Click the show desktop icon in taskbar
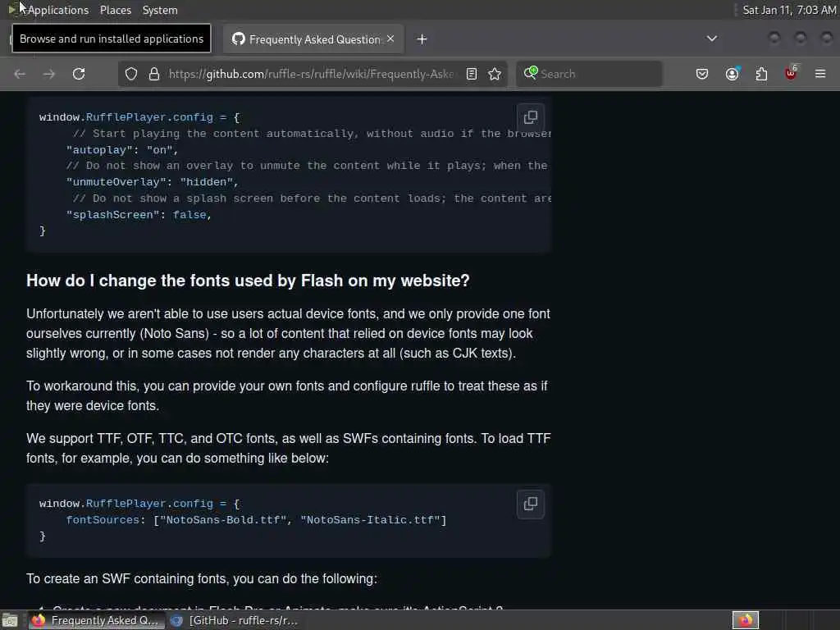The width and height of the screenshot is (840, 630). tap(10, 621)
